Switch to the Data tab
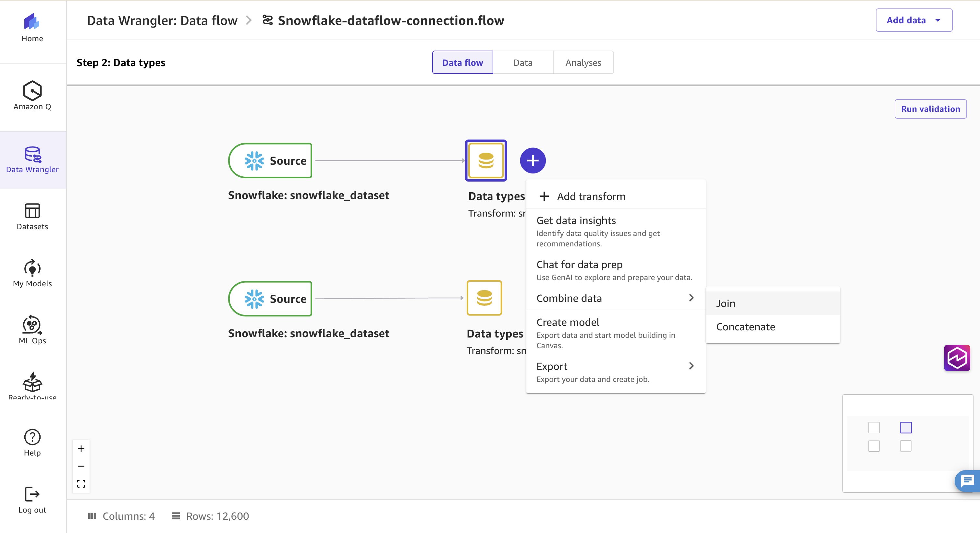980x533 pixels. [x=523, y=62]
